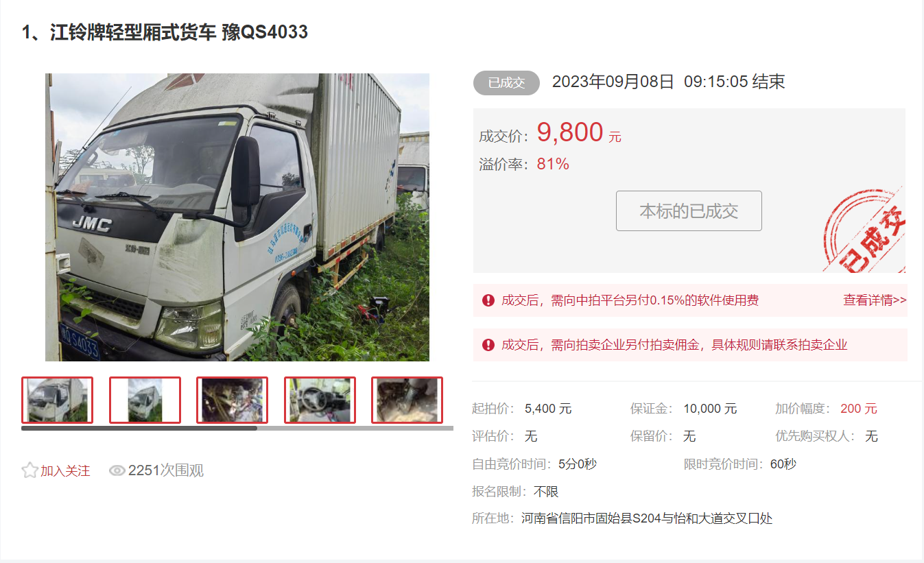Click the warning icon for 软件使用费 notice
Viewport: 924px width, 563px height.
(488, 300)
